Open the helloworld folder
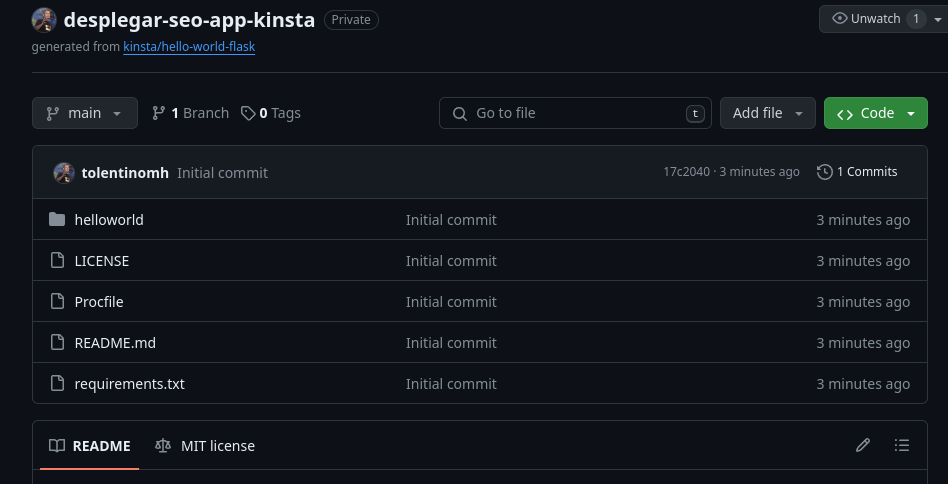 coord(109,220)
